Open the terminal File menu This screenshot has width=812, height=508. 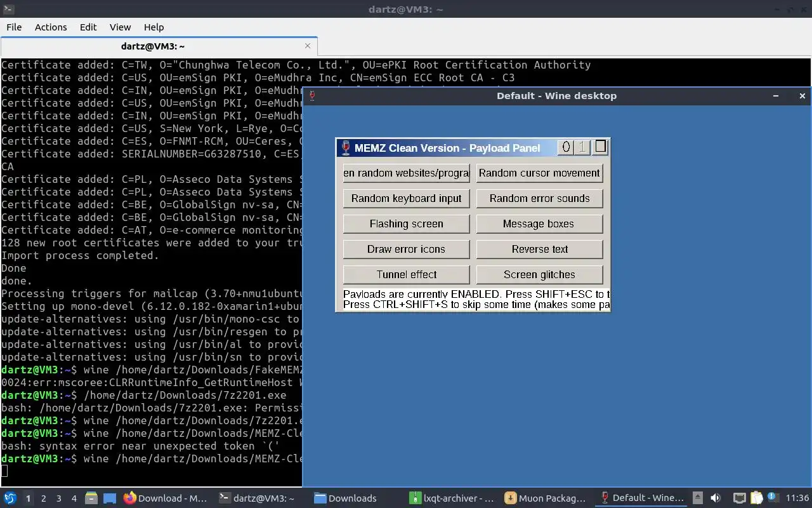pos(14,27)
